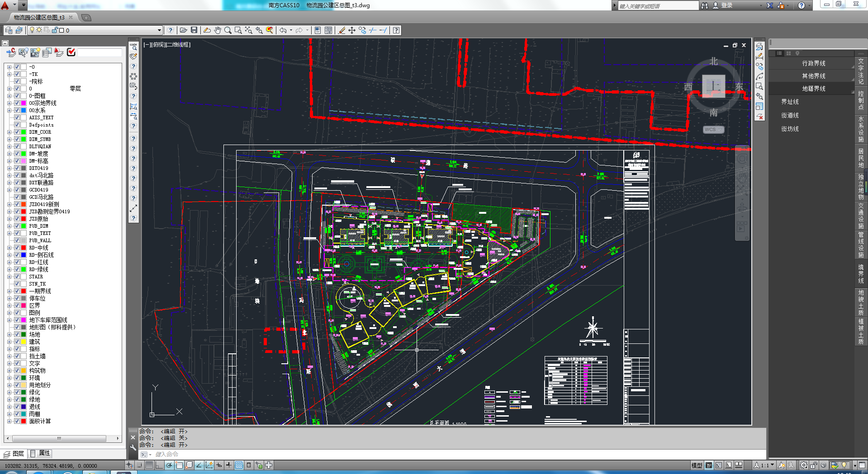
Task: Click the Undo arrow icon
Action: (x=283, y=30)
